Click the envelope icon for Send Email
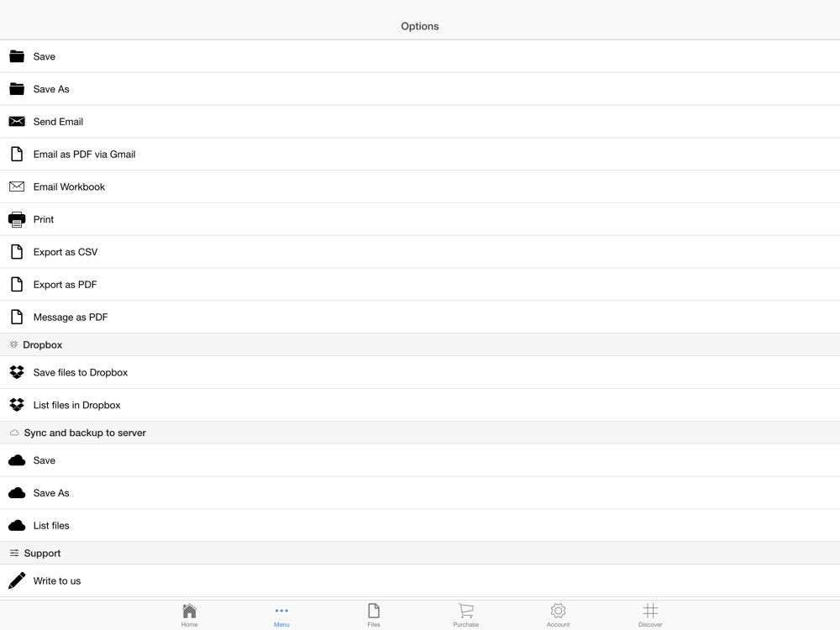The width and height of the screenshot is (840, 630). [x=17, y=122]
